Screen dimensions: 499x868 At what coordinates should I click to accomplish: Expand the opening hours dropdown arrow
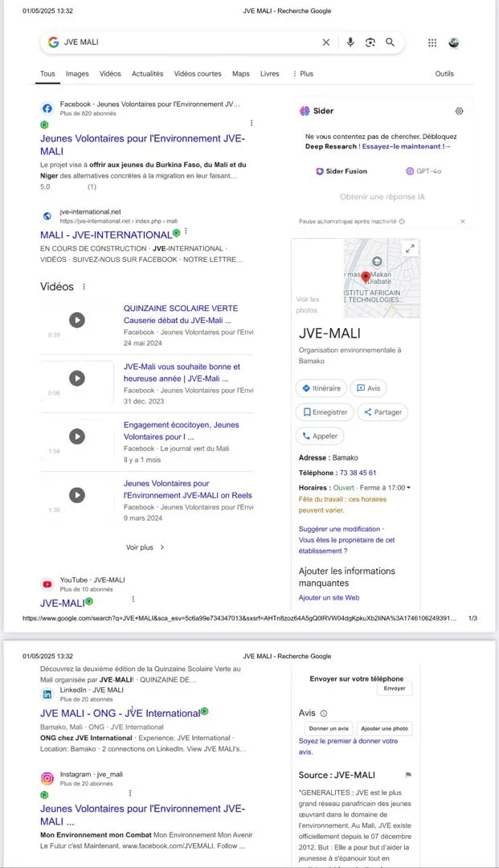coord(408,488)
